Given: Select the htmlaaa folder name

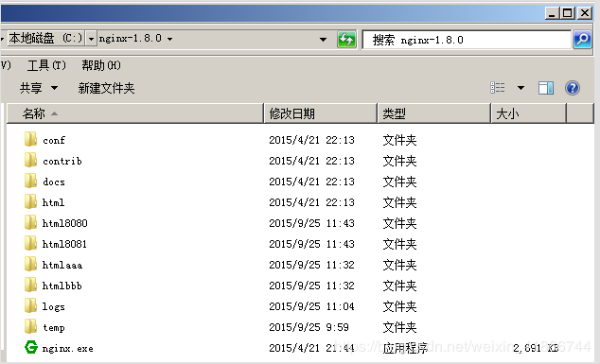Looking at the screenshot, I should (x=62, y=265).
